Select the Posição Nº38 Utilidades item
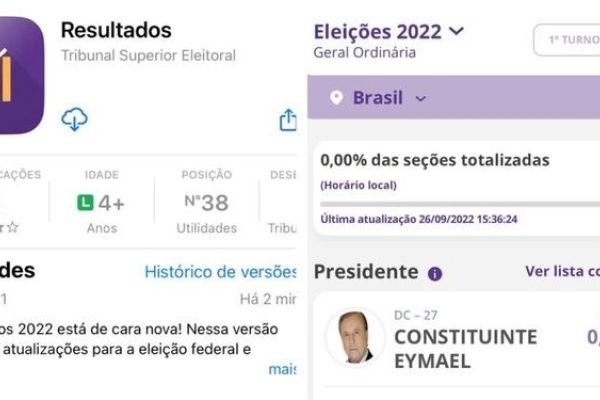The height and width of the screenshot is (400, 600). (x=207, y=202)
